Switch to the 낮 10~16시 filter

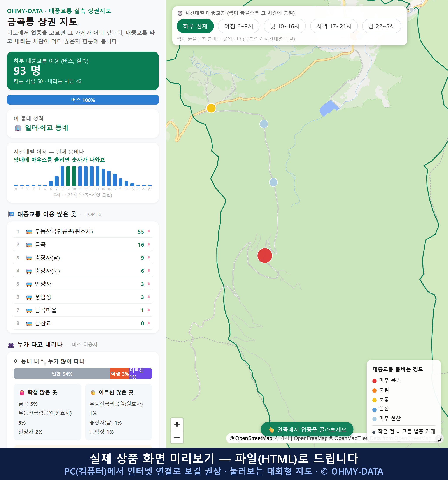pos(285,26)
